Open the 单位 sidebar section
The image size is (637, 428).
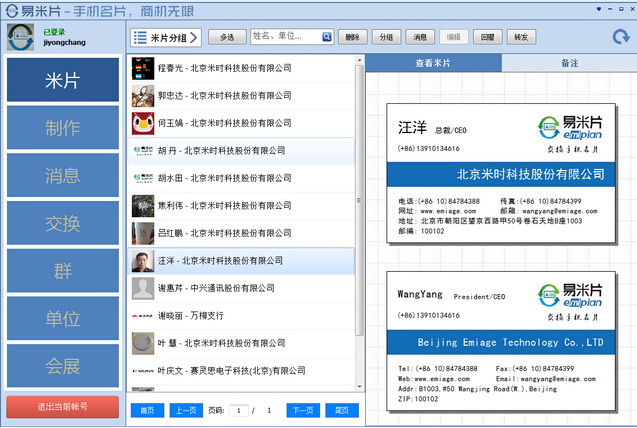pos(63,318)
